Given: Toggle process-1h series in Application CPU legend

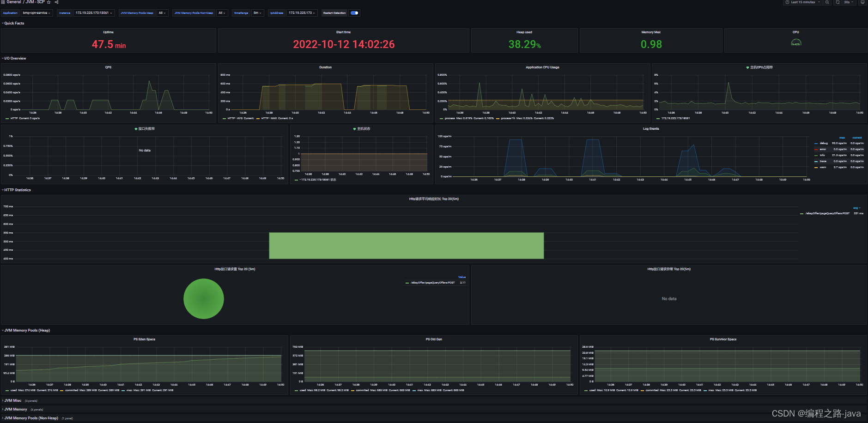Looking at the screenshot, I should tap(508, 118).
